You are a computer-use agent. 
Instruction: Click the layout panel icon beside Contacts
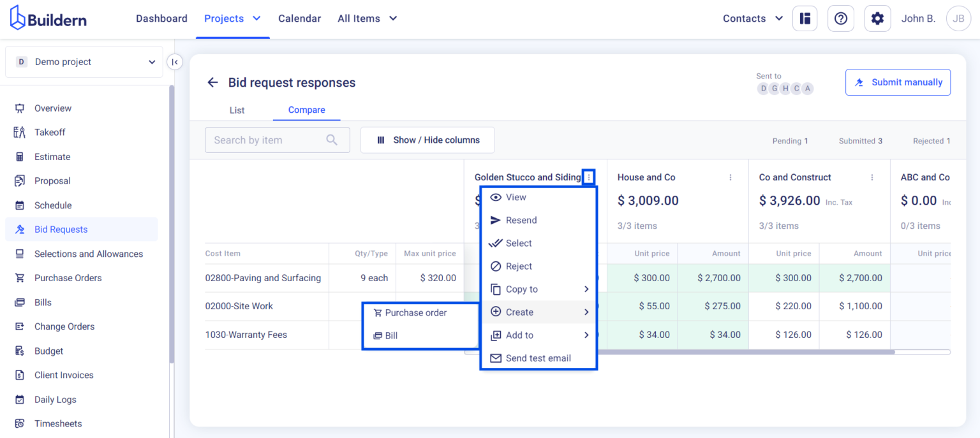point(805,18)
